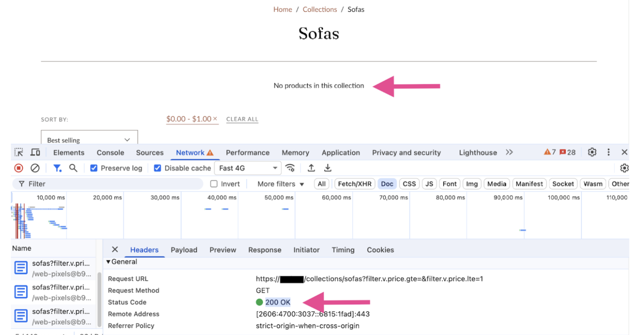
Task: Collapse the General headers section
Action: (x=109, y=262)
